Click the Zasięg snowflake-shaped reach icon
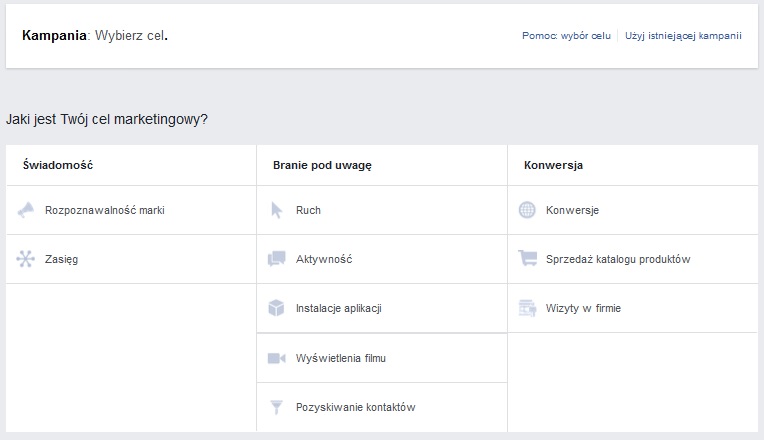The height and width of the screenshot is (440, 764). point(26,259)
